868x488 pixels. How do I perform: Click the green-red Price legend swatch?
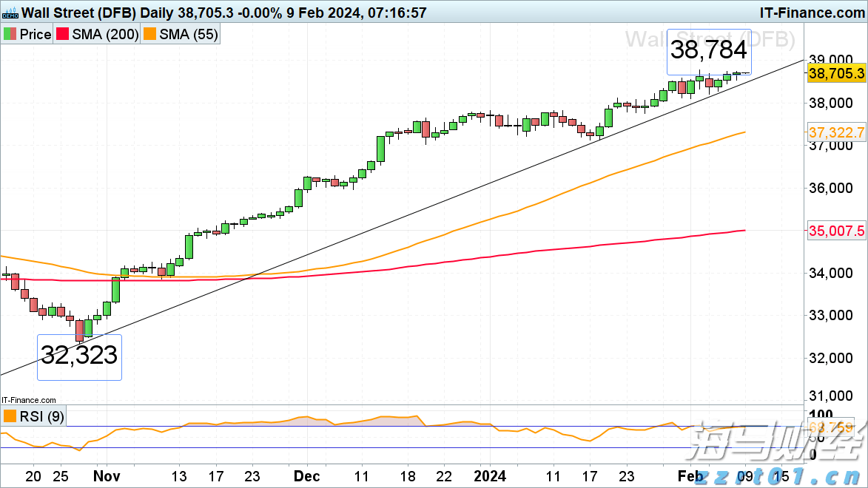[x=10, y=35]
